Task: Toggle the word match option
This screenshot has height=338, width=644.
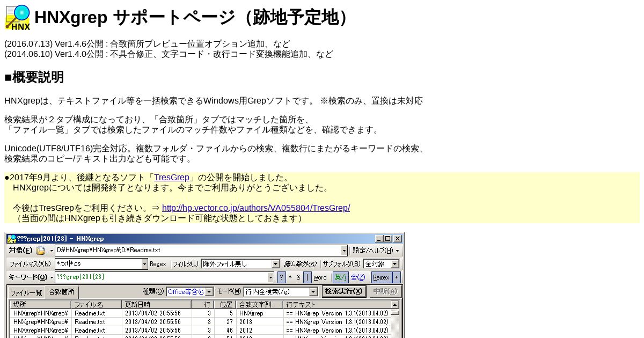Action: coord(320,277)
